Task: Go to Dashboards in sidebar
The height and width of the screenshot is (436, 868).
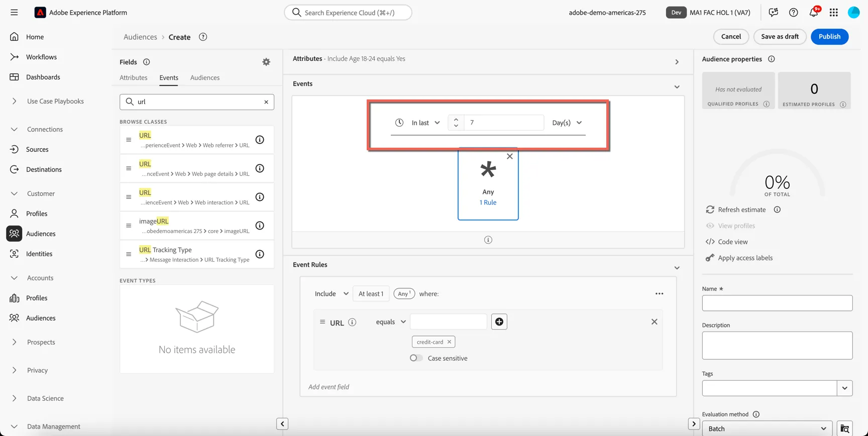Action: pyautogui.click(x=43, y=77)
